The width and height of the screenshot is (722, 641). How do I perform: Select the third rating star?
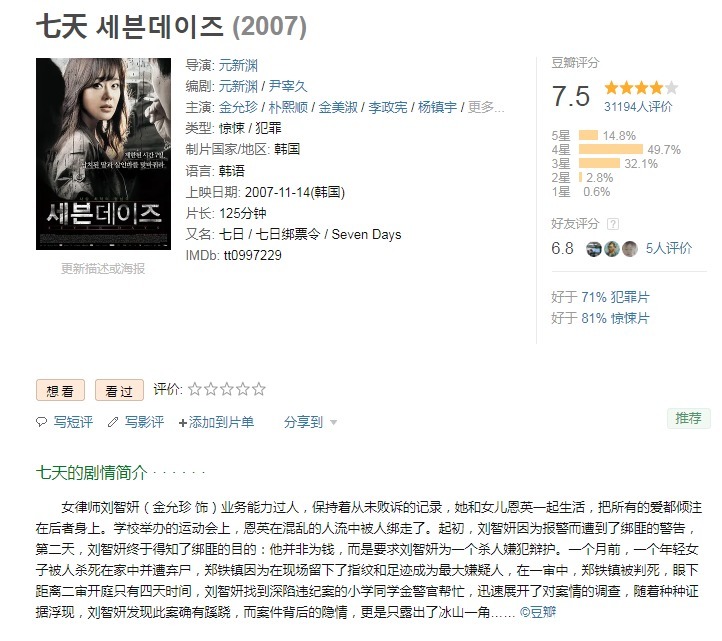point(227,389)
